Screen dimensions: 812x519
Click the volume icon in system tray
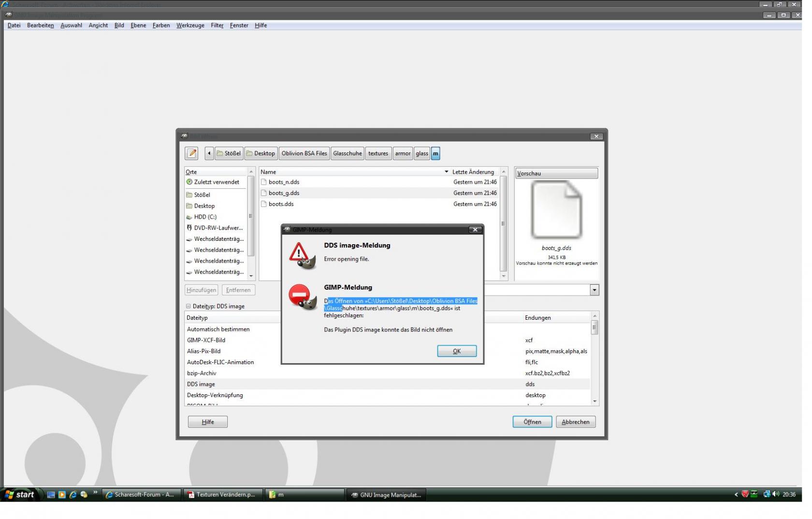click(776, 494)
